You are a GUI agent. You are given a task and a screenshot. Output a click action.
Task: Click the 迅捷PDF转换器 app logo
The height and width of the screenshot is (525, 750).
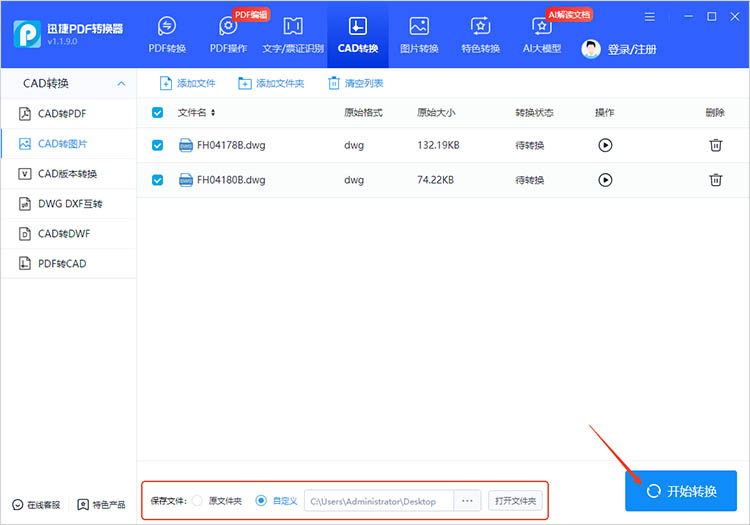(27, 34)
